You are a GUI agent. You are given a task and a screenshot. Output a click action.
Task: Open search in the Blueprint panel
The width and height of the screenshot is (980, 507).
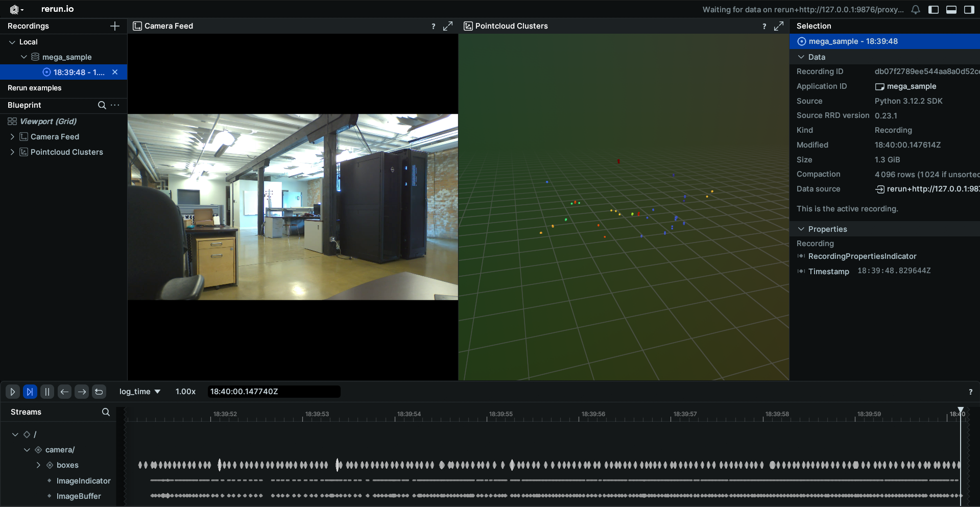click(102, 105)
